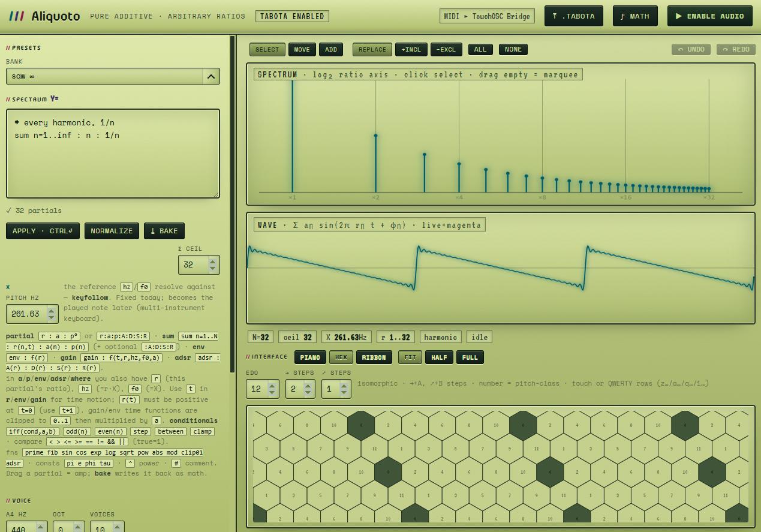Set interface size to FULL
This screenshot has width=761, height=532.
click(470, 357)
